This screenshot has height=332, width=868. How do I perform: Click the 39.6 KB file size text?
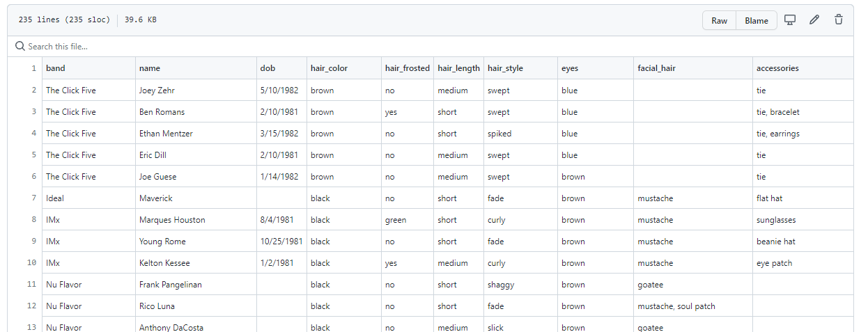pos(141,20)
